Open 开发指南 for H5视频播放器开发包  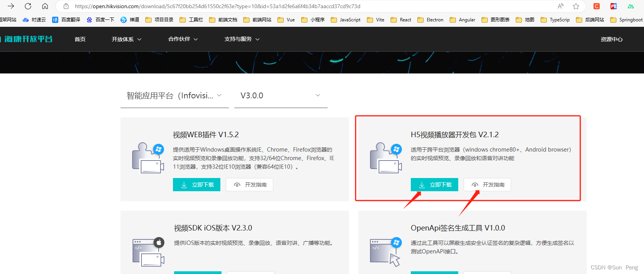(487, 185)
